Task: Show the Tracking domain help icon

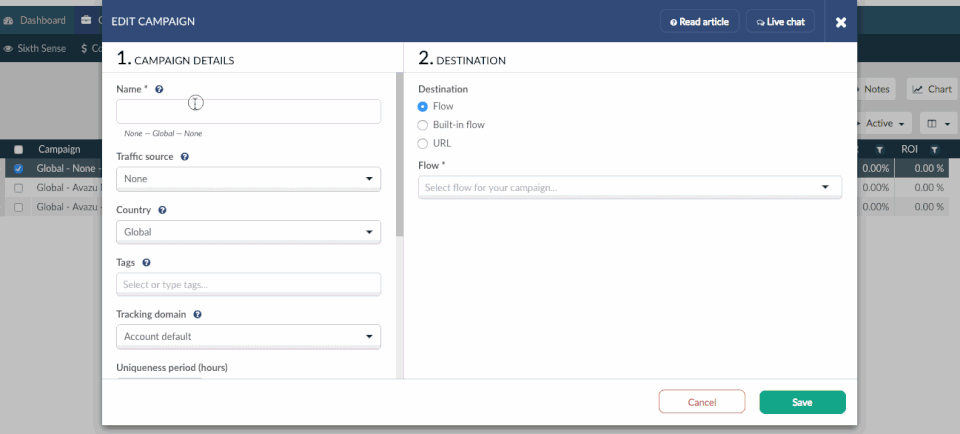Action: click(197, 314)
